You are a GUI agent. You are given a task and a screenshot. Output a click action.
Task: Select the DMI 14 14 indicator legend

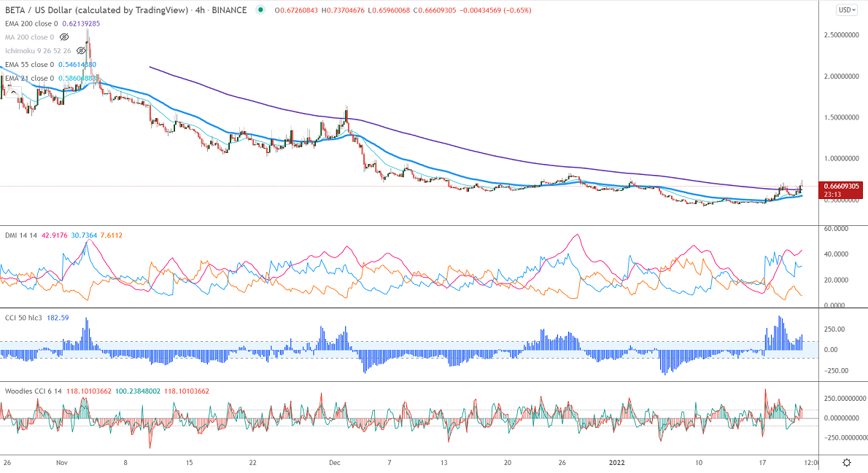[21, 235]
